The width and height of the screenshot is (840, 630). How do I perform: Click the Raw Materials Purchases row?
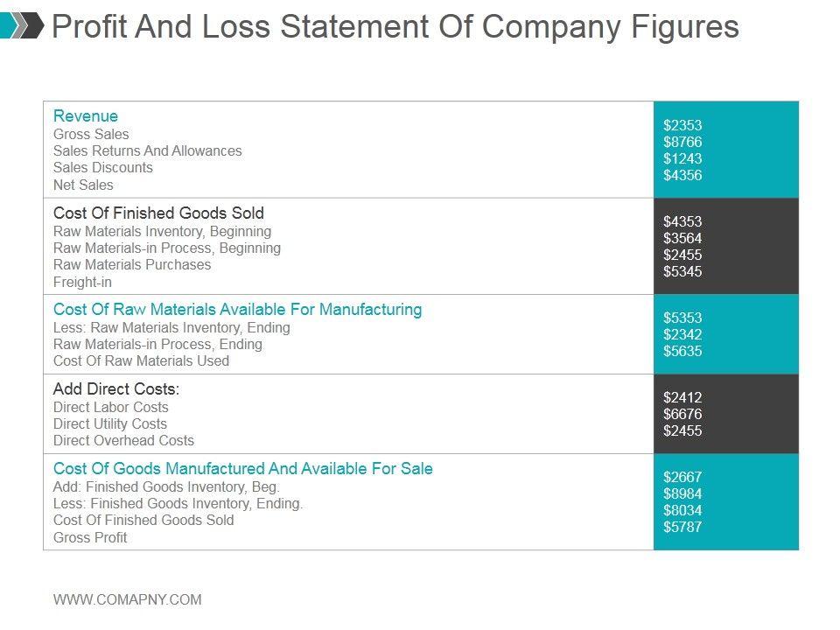pos(132,264)
